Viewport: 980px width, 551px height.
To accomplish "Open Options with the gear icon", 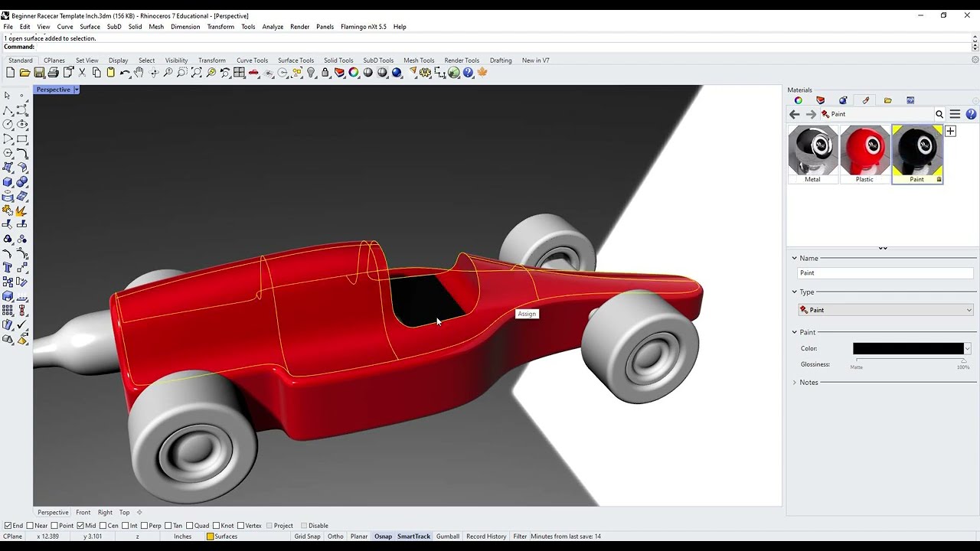I will coord(426,73).
